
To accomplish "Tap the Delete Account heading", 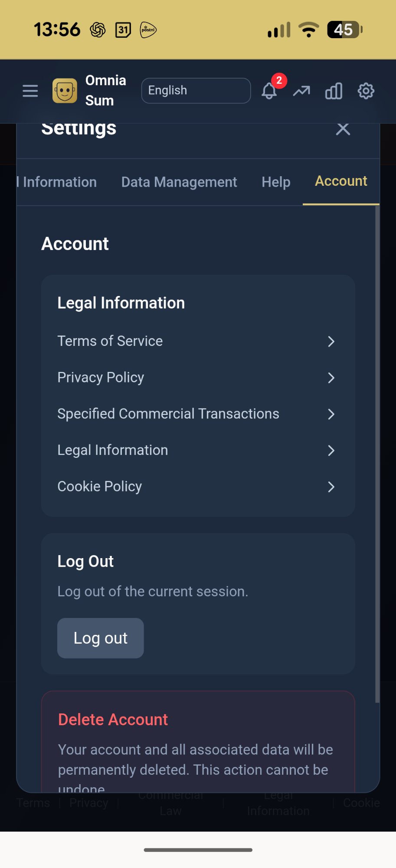I will tap(113, 720).
